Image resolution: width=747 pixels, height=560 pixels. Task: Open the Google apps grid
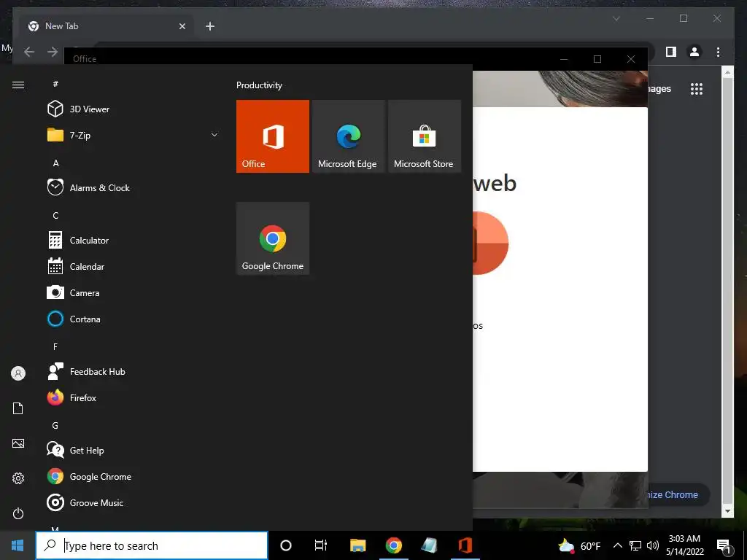point(697,88)
